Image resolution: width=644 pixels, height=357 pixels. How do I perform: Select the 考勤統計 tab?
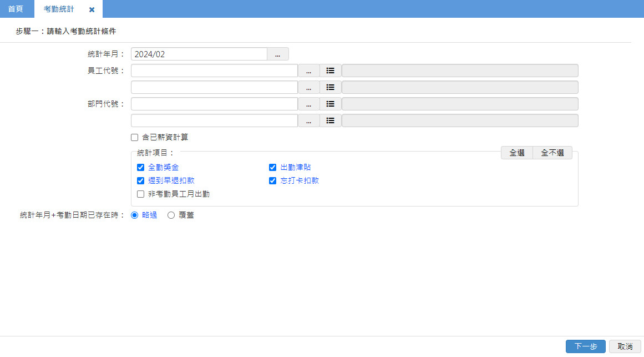(59, 9)
